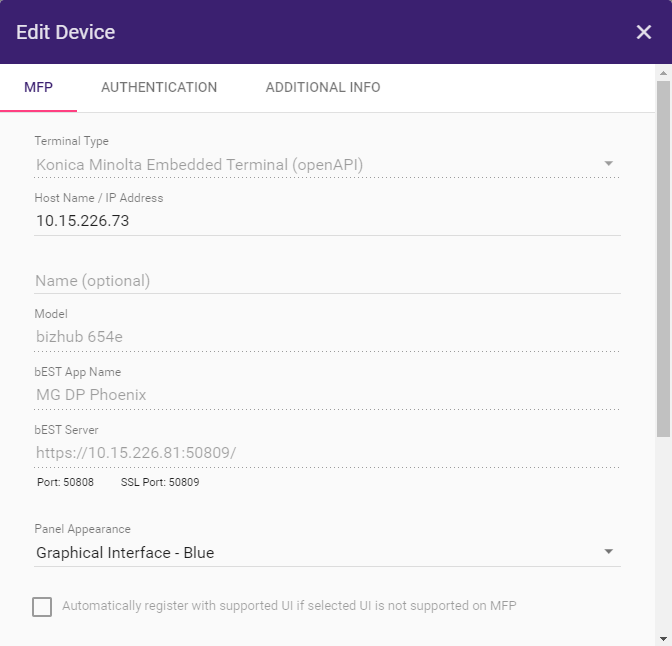Image resolution: width=672 pixels, height=646 pixels.
Task: Click the bEST Server URL field
Action: click(327, 453)
